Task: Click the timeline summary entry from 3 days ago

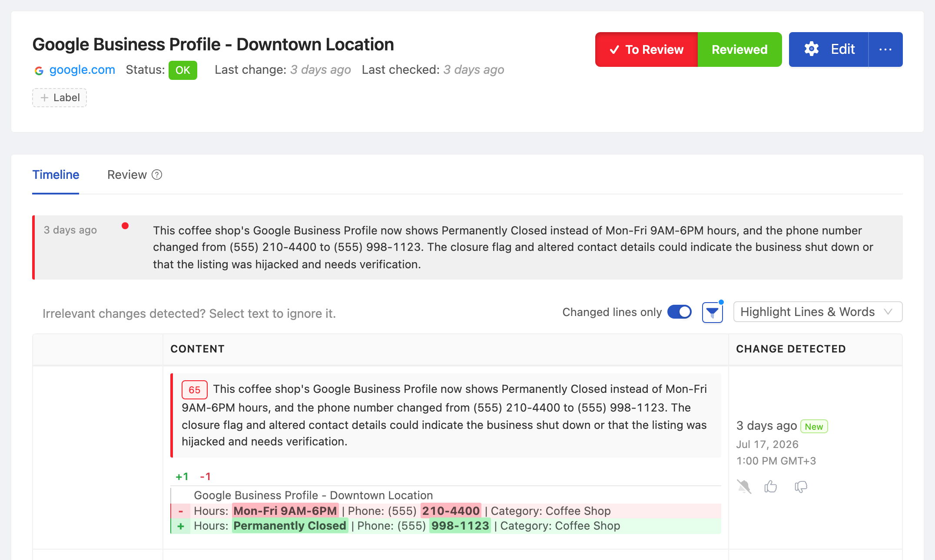Action: [467, 247]
